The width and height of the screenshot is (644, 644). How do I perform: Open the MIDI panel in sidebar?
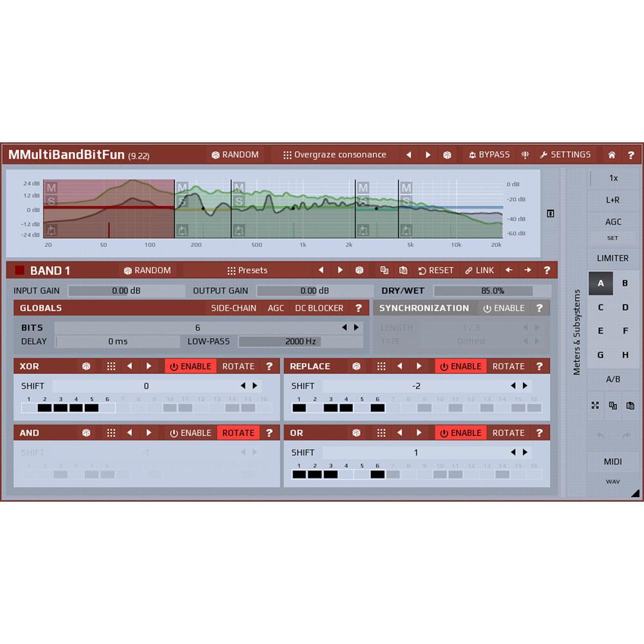(613, 462)
